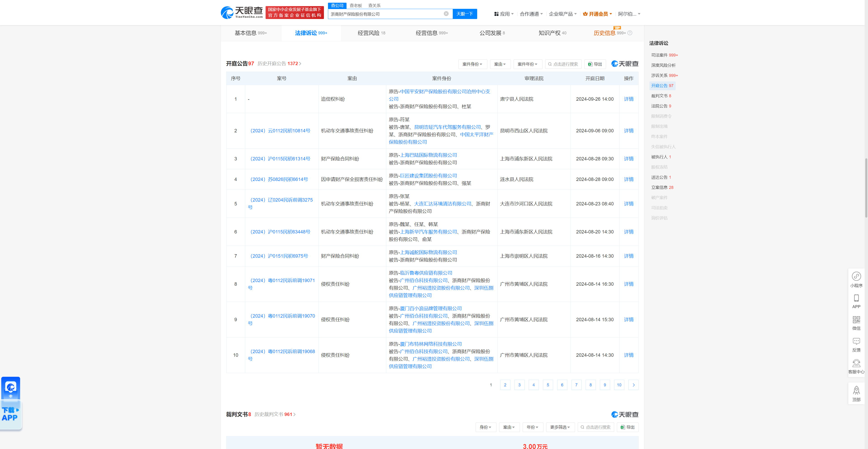The image size is (868, 449).
Task: Click the 裁判文书 search field
Action: [x=596, y=427]
